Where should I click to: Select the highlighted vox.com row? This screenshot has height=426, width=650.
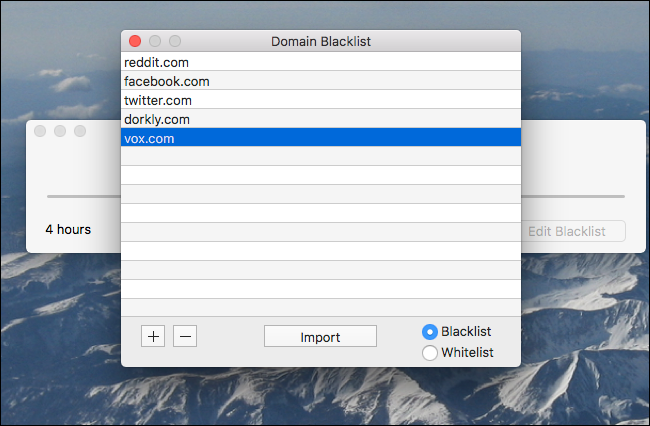click(x=321, y=137)
